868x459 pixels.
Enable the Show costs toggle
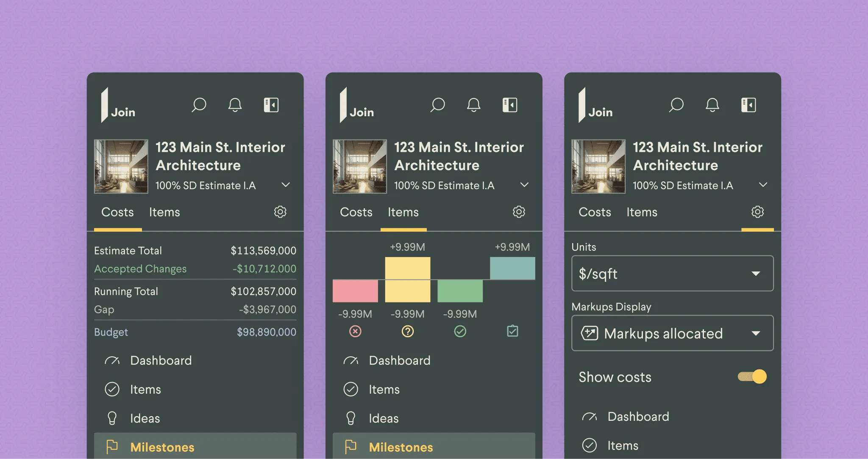[x=752, y=376]
